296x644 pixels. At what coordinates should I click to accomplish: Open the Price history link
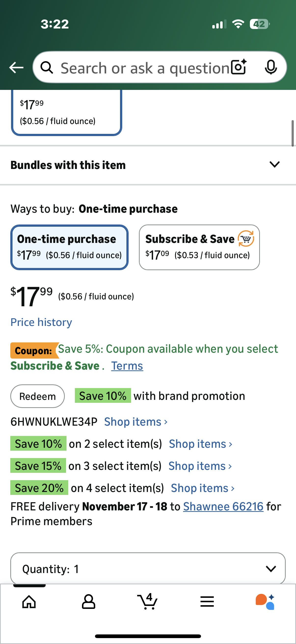pos(41,322)
